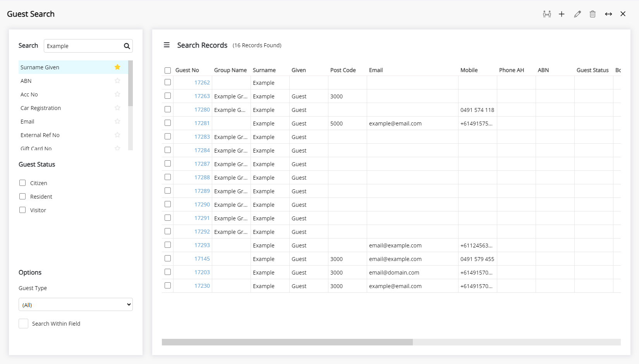Image resolution: width=639 pixels, height=364 pixels.
Task: Open guest number 17145 link
Action: click(202, 259)
